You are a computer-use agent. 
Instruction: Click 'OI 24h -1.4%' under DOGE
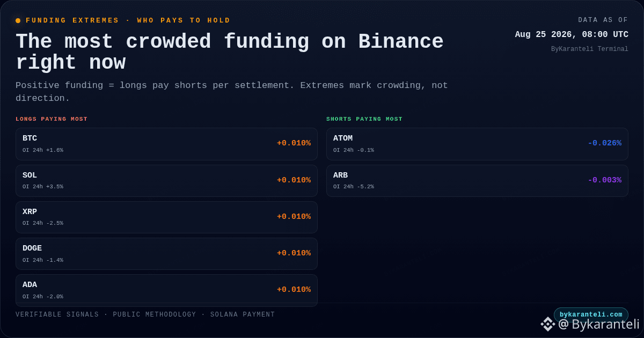pyautogui.click(x=43, y=260)
